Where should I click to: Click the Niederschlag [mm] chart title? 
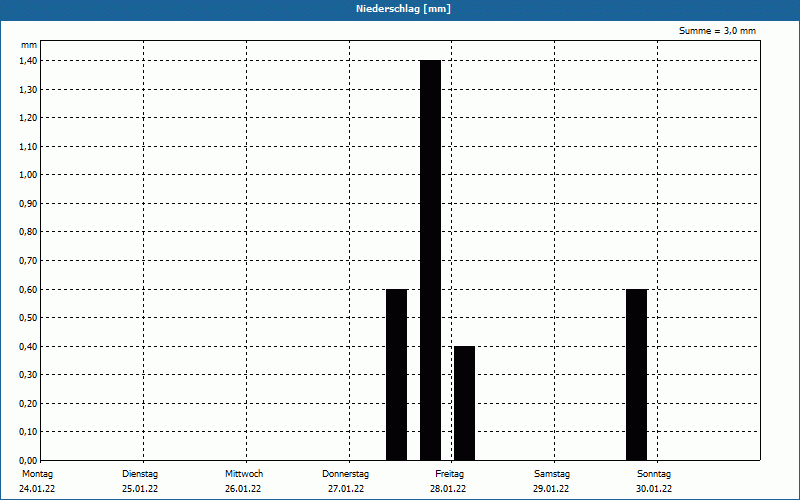(x=403, y=9)
